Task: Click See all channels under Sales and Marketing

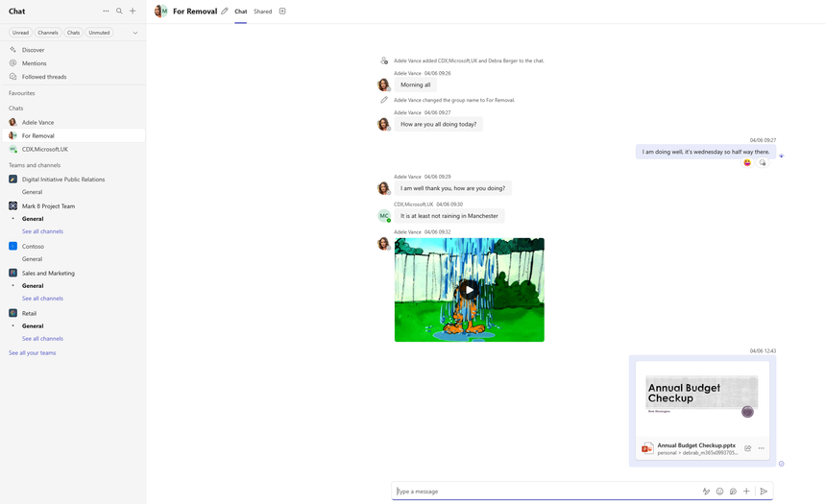Action: 42,299
